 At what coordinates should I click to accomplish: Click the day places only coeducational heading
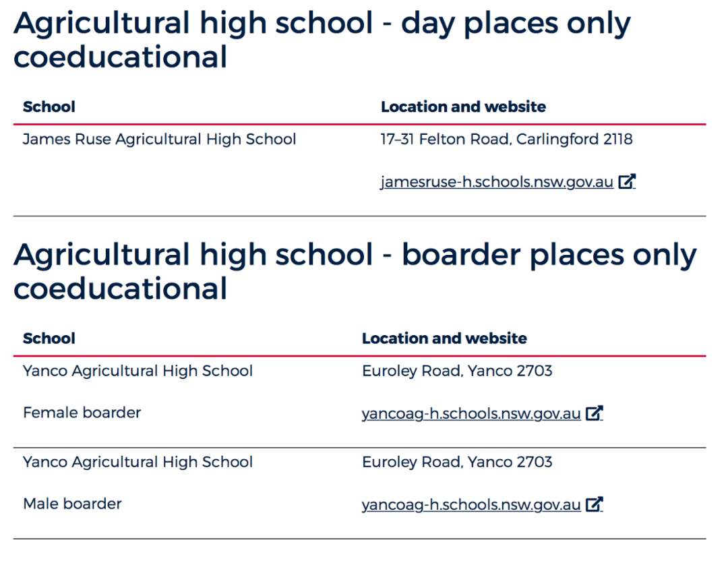tap(322, 40)
